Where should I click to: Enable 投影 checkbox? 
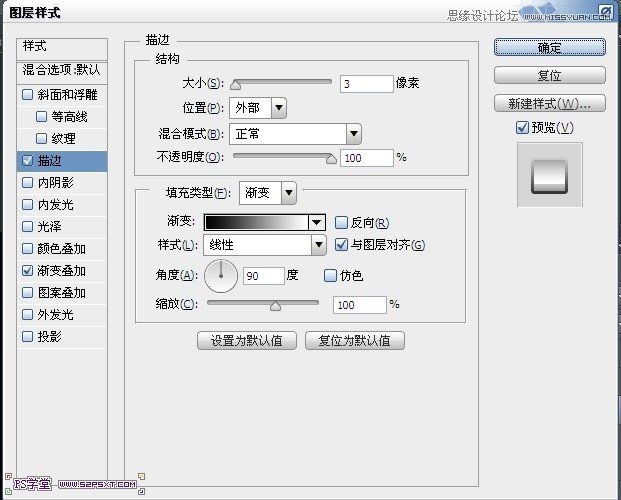coord(27,336)
